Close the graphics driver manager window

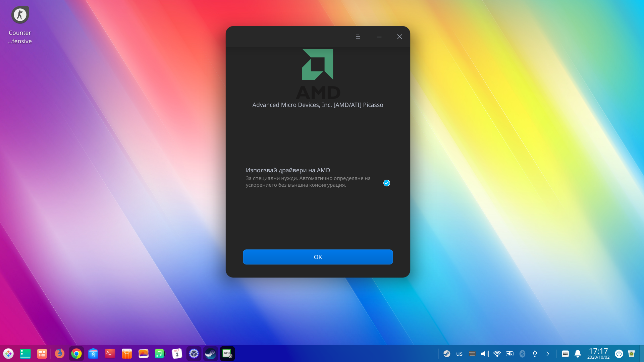click(399, 37)
